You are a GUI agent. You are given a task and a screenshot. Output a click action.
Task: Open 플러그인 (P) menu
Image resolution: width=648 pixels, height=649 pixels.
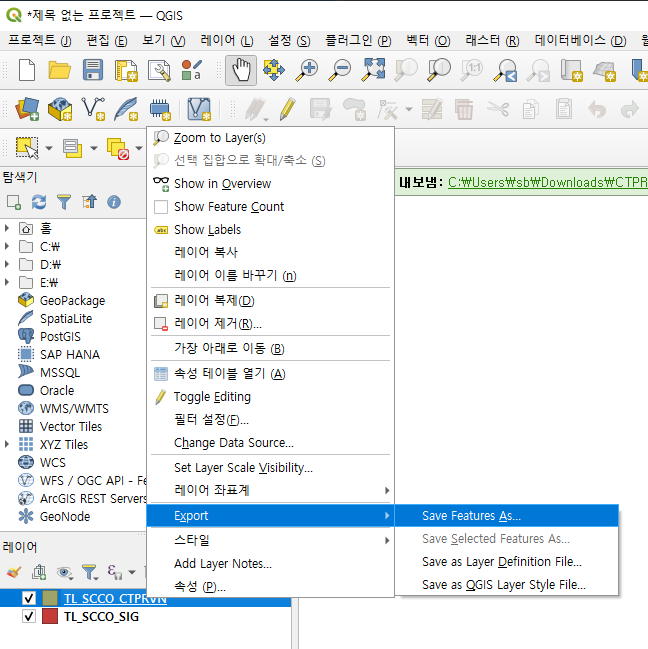358,40
